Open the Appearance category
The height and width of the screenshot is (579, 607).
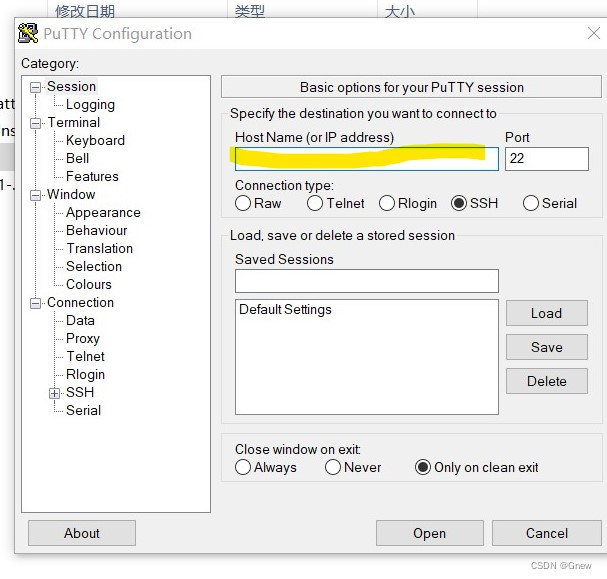click(103, 212)
